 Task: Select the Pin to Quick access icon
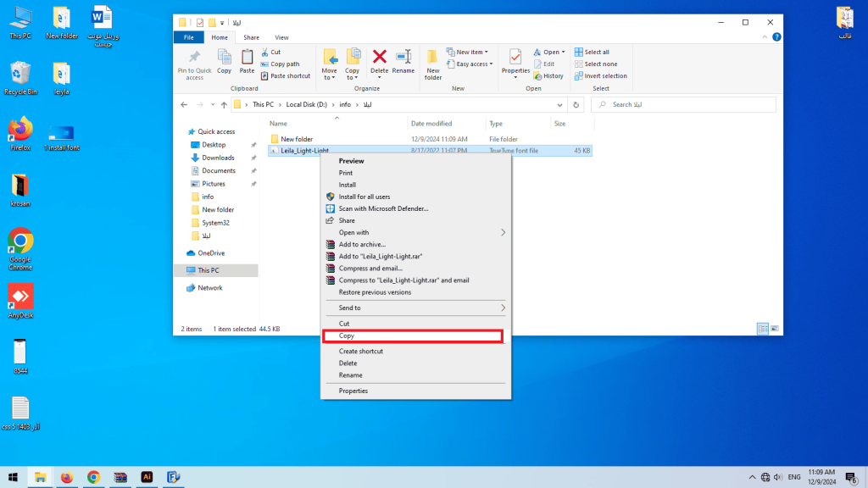tap(194, 64)
